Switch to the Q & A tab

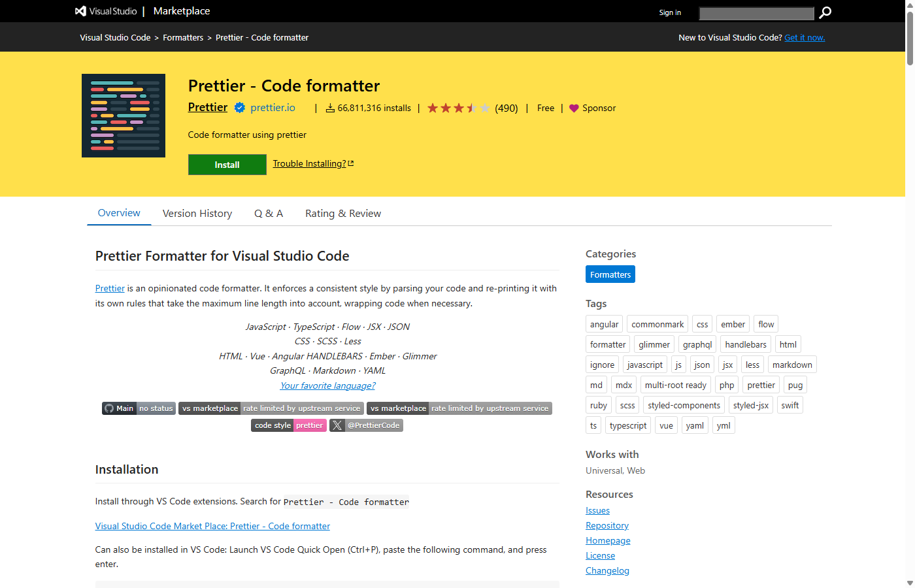(x=269, y=214)
